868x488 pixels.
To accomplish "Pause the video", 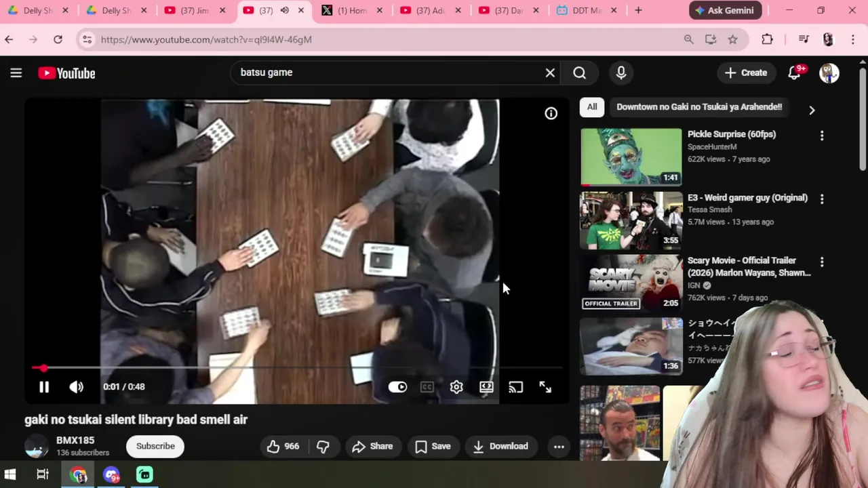I will (x=44, y=387).
